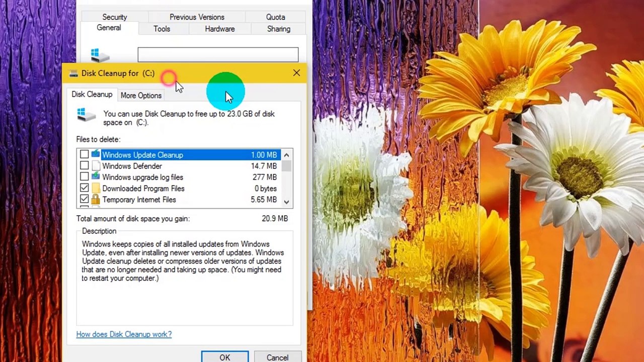Click the '14.7 MB' size value
This screenshot has height=362, width=644.
tap(264, 166)
